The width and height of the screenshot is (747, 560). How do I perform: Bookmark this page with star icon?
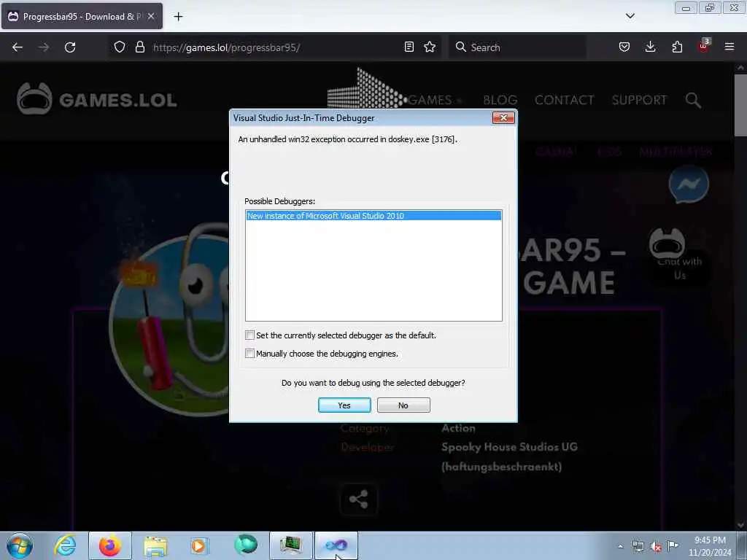[430, 47]
